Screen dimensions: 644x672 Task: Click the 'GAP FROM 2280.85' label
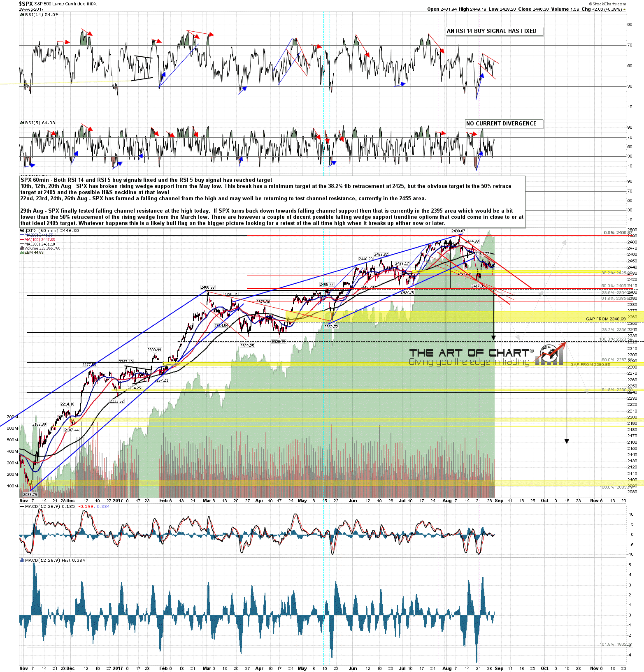(x=590, y=365)
